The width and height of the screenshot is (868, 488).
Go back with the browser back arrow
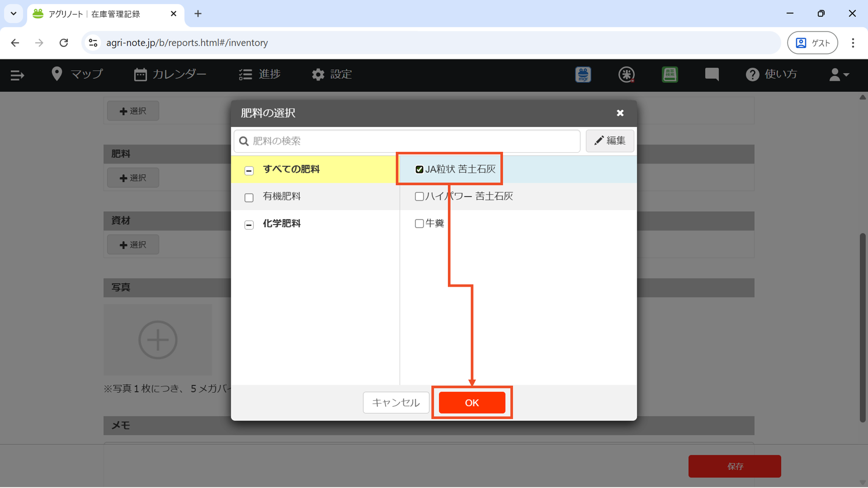[x=15, y=43]
